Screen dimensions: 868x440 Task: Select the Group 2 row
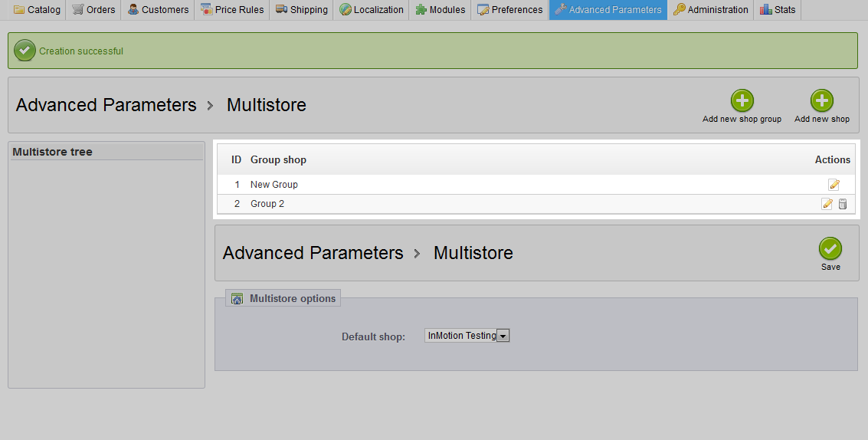536,204
